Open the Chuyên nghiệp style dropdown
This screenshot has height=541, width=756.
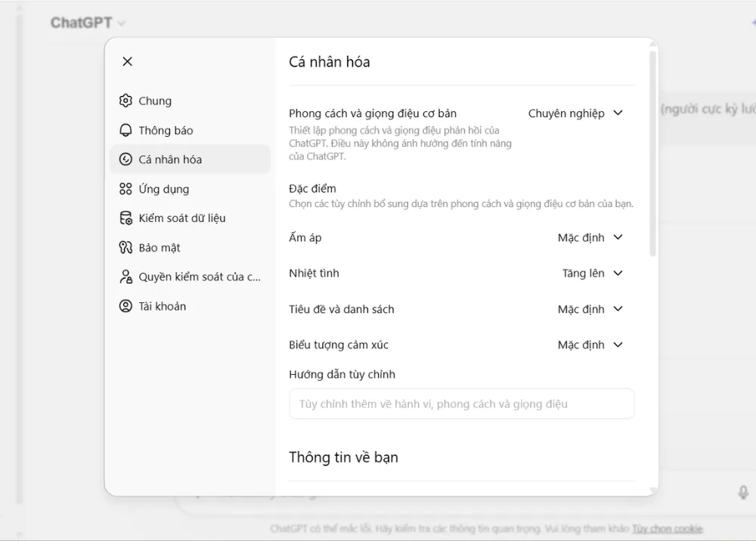click(x=575, y=113)
